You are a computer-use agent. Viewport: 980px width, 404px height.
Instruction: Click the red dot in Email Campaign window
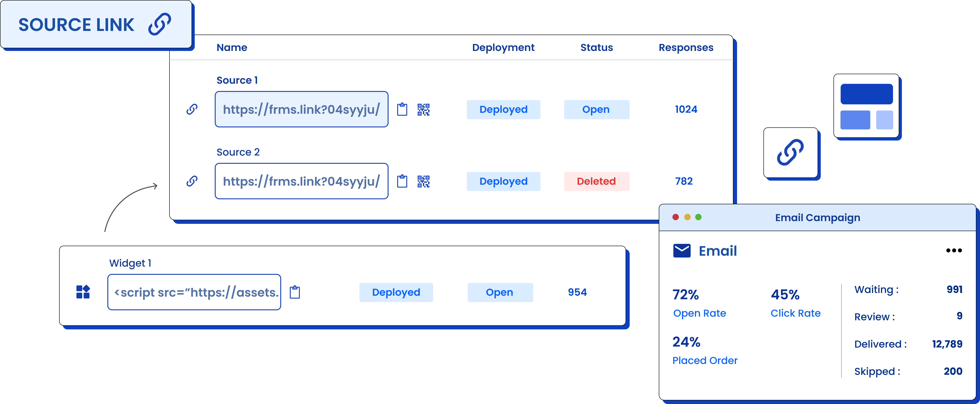point(676,217)
